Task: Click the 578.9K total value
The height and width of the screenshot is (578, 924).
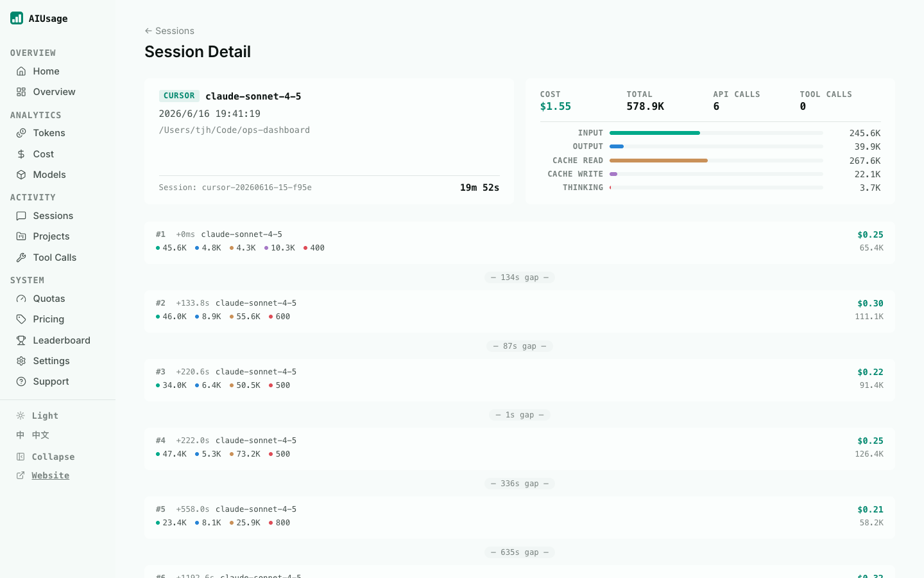Action: [x=646, y=107]
